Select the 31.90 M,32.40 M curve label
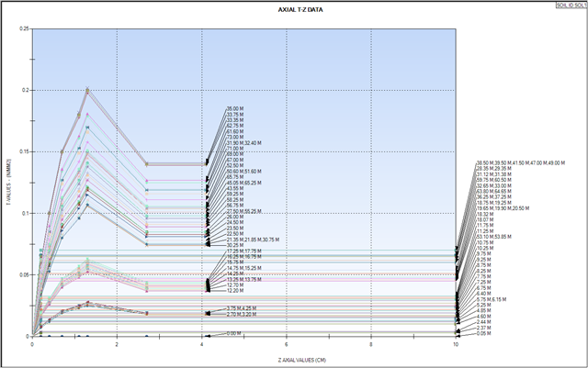 pos(244,143)
